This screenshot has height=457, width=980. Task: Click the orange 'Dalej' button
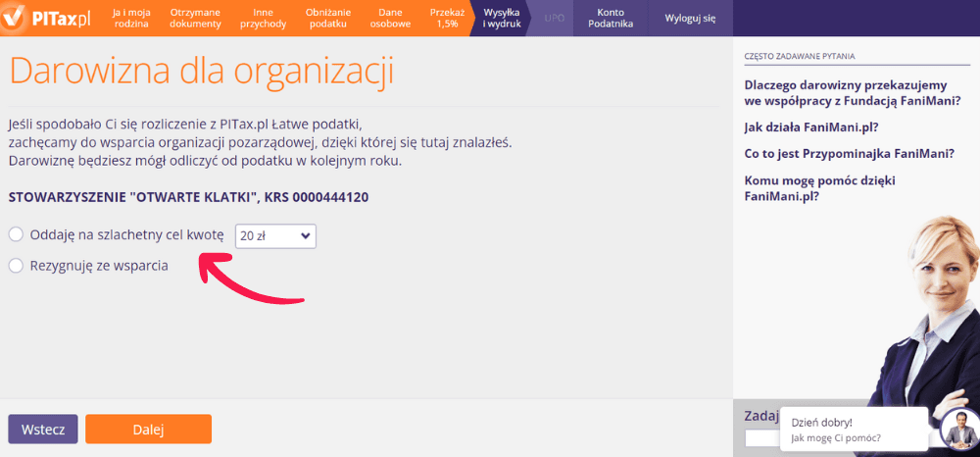pos(148,430)
